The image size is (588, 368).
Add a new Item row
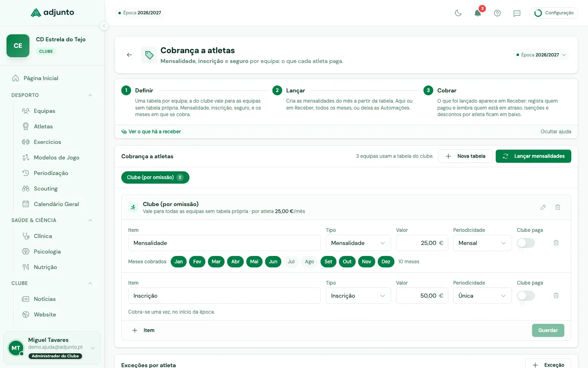click(x=143, y=330)
